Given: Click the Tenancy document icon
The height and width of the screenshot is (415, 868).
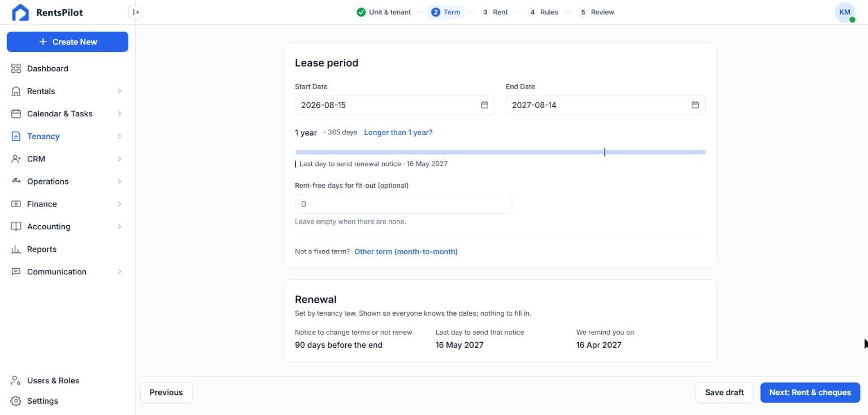Looking at the screenshot, I should tap(16, 136).
